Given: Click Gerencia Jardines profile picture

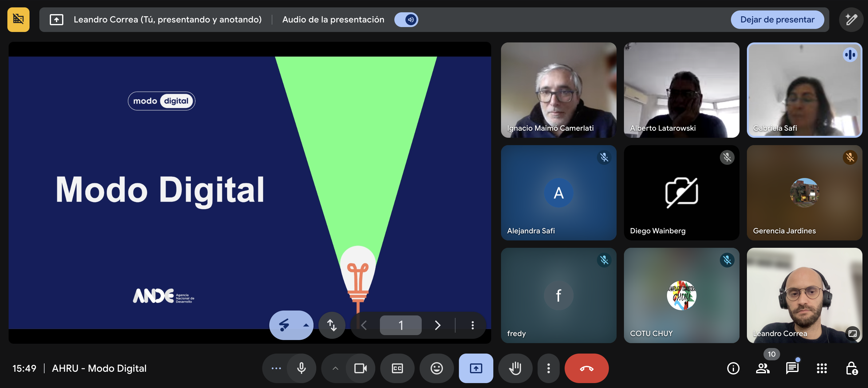Looking at the screenshot, I should pos(804,192).
